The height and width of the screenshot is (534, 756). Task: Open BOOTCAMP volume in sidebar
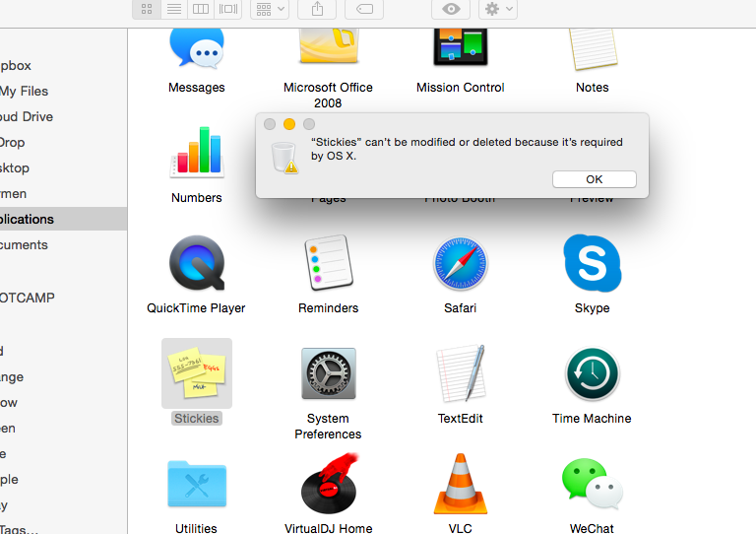(x=64, y=298)
